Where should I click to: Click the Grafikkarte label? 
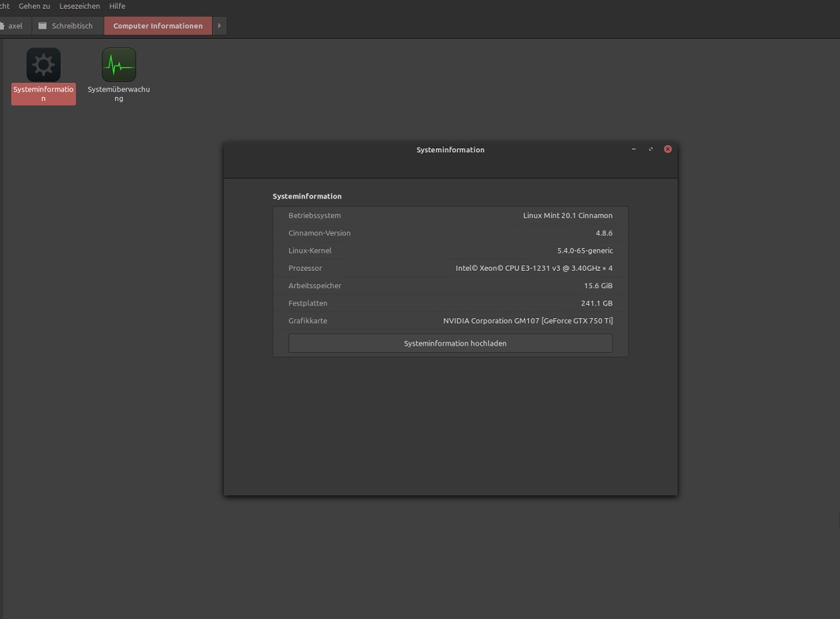(x=308, y=320)
